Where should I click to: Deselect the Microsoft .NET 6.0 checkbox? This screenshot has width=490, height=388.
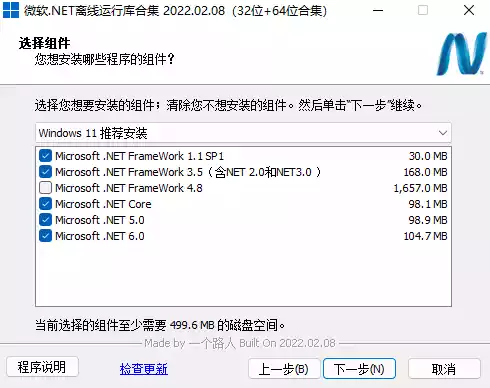coord(45,236)
